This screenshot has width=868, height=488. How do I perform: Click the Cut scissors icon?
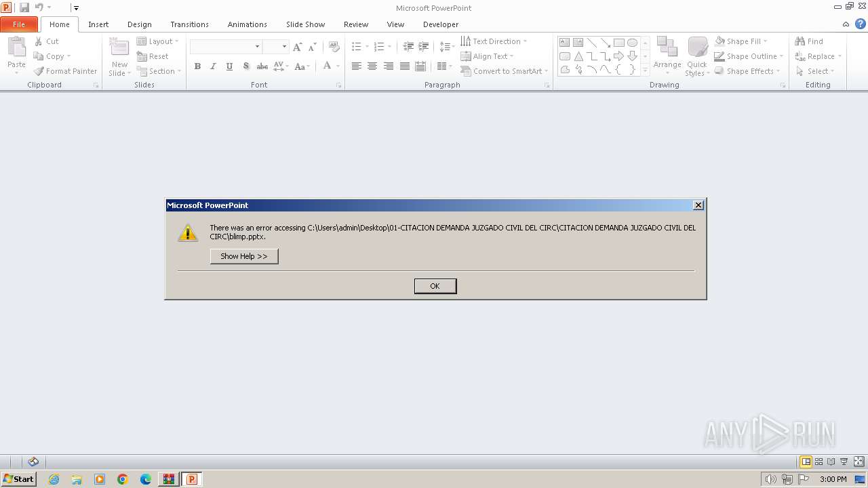pos(39,41)
